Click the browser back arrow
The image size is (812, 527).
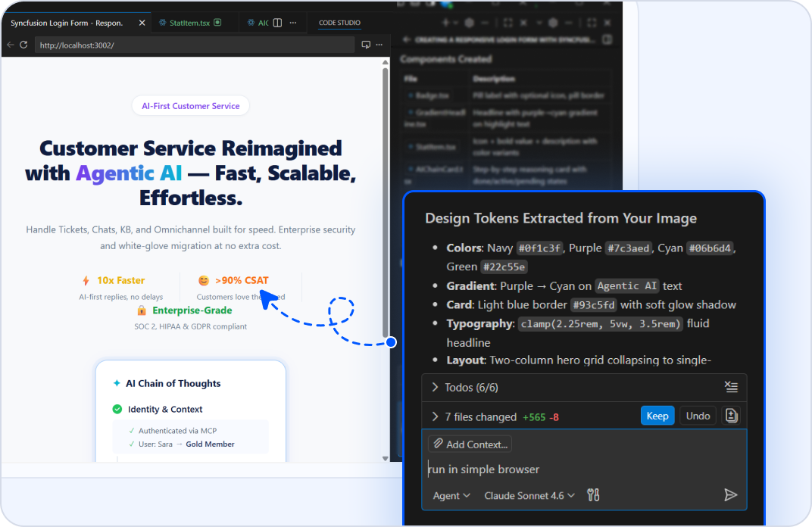coord(10,45)
